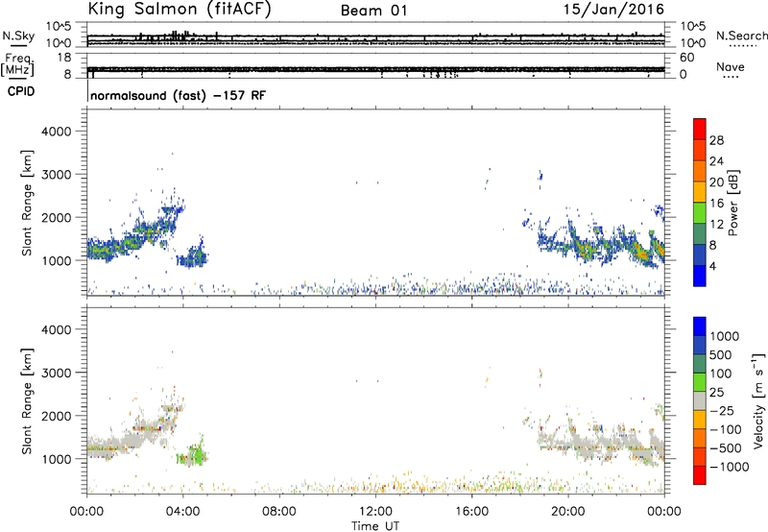Click the "4" value on Power color bar
768x532 pixels.
point(712,267)
